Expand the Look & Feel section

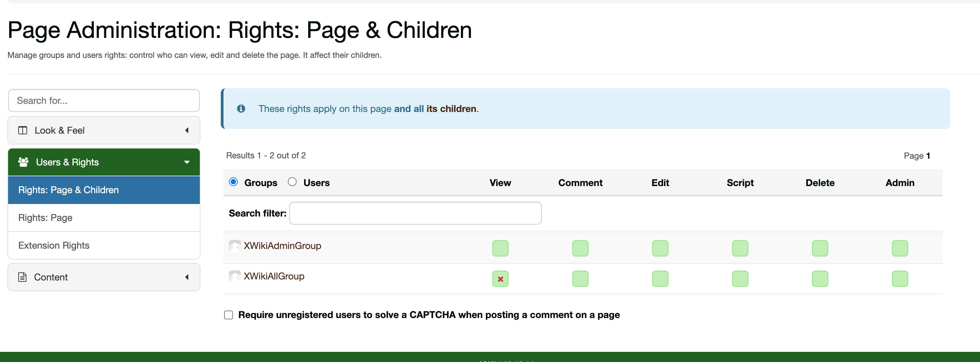click(x=186, y=131)
